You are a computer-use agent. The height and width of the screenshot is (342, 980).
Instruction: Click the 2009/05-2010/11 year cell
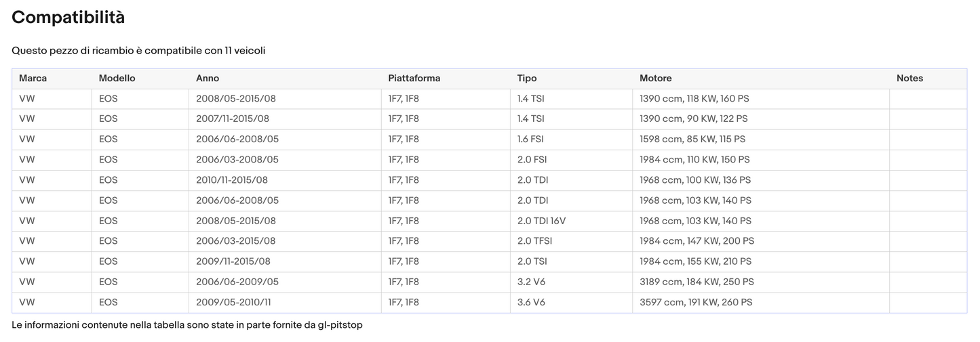coord(233,302)
